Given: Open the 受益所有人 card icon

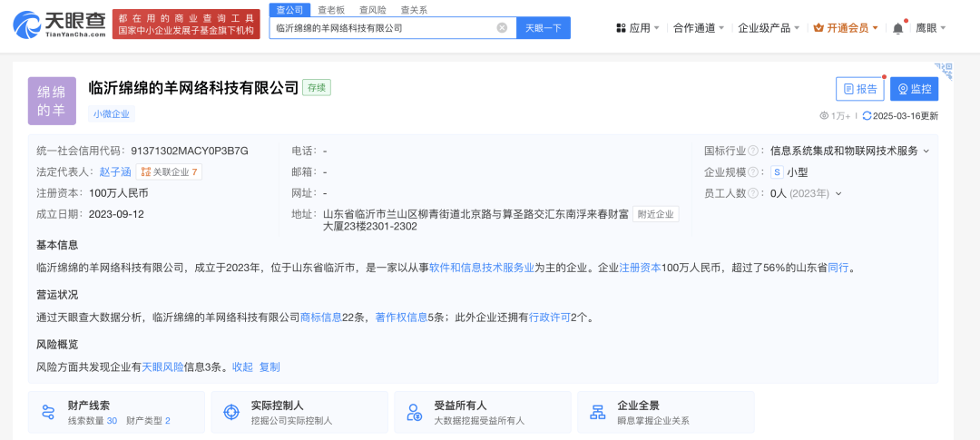Looking at the screenshot, I should click(x=415, y=412).
